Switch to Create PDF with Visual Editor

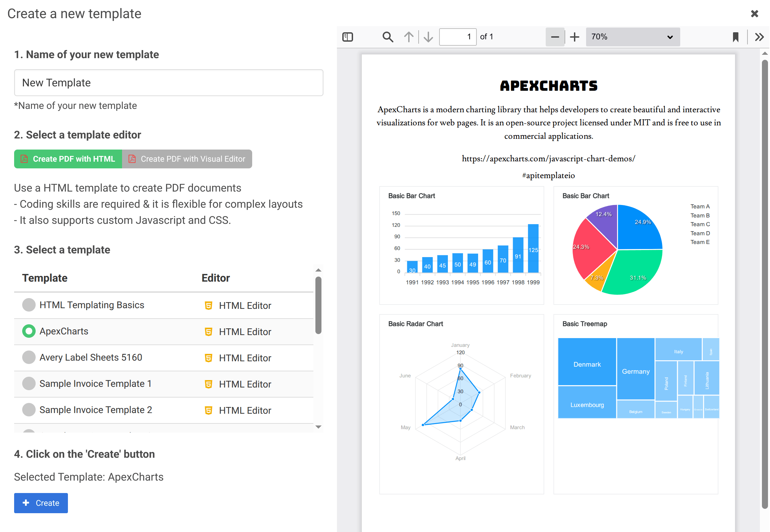(187, 159)
